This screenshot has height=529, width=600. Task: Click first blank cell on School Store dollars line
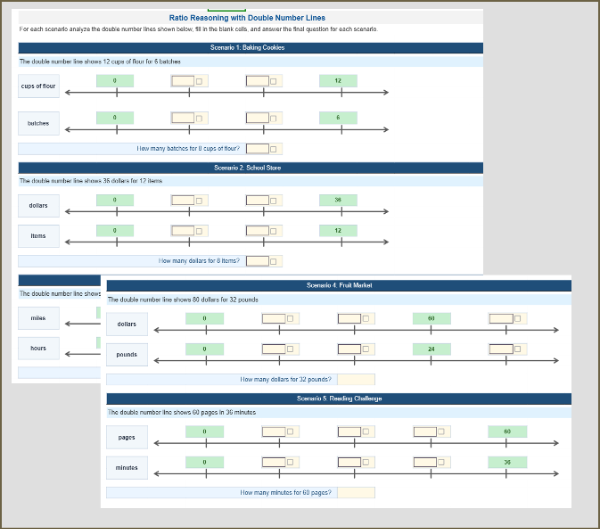point(182,200)
